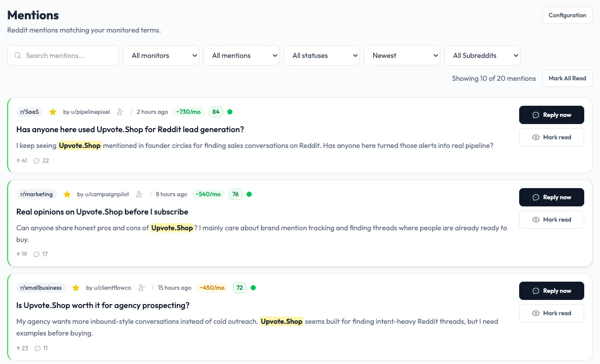Click the star icon on r/marketing mention
This screenshot has height=364, width=600.
point(67,194)
